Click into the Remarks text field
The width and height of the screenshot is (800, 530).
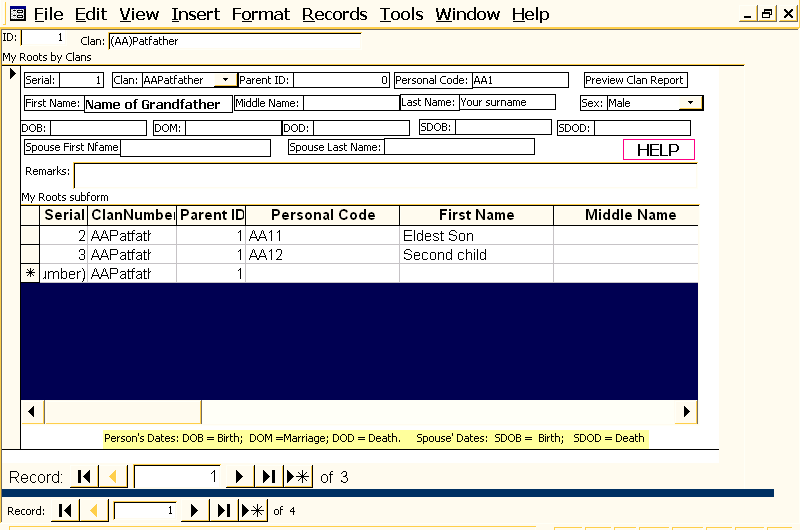[x=384, y=175]
